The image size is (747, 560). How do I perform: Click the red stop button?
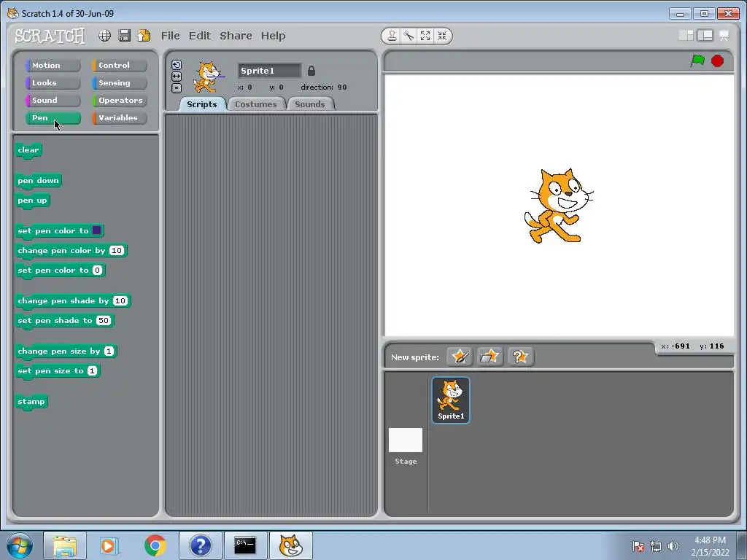click(x=718, y=61)
